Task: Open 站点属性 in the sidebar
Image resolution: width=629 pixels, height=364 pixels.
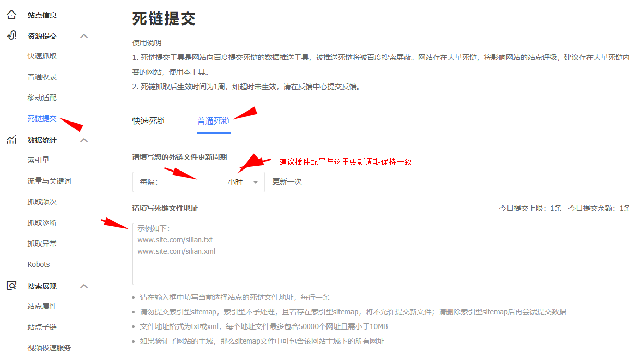Action: 42,306
